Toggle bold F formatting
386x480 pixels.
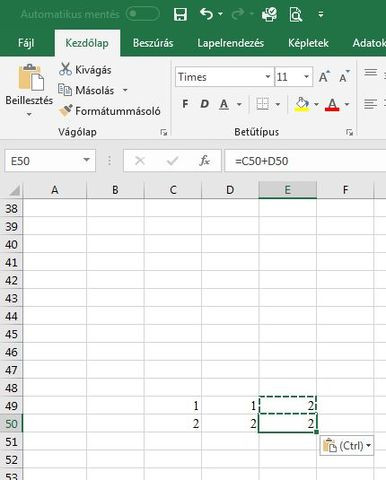(x=185, y=104)
